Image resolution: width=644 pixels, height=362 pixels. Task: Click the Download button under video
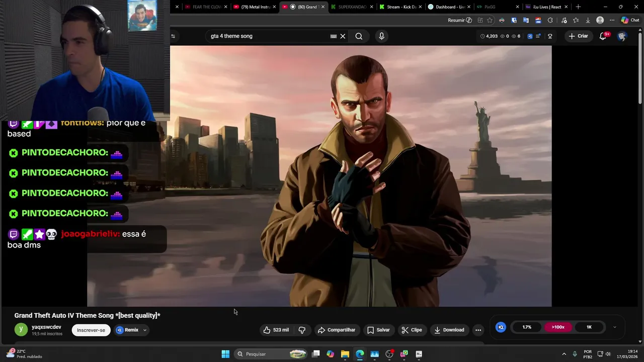point(449,330)
